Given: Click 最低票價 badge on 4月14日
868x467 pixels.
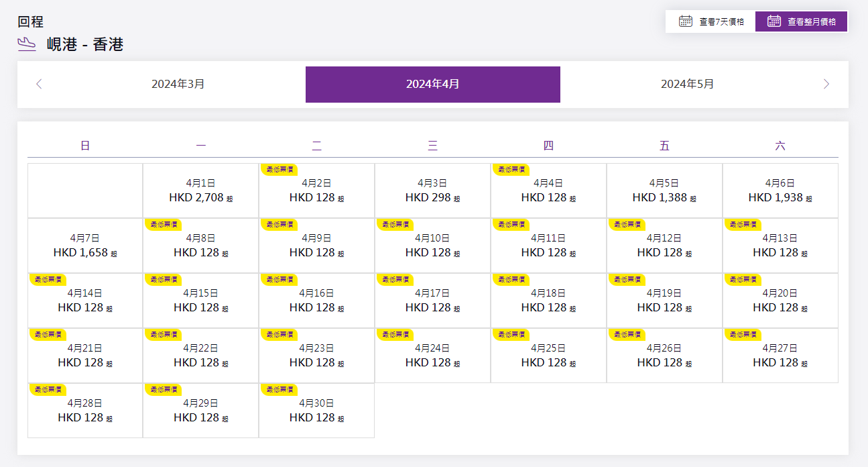Looking at the screenshot, I should 47,279.
